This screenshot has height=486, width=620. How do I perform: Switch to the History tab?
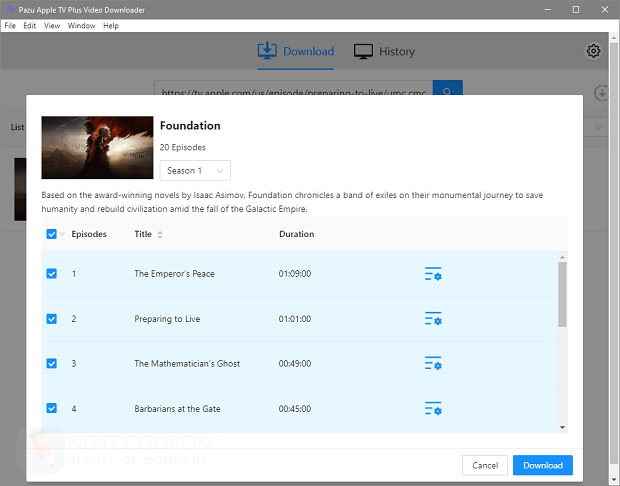(384, 51)
